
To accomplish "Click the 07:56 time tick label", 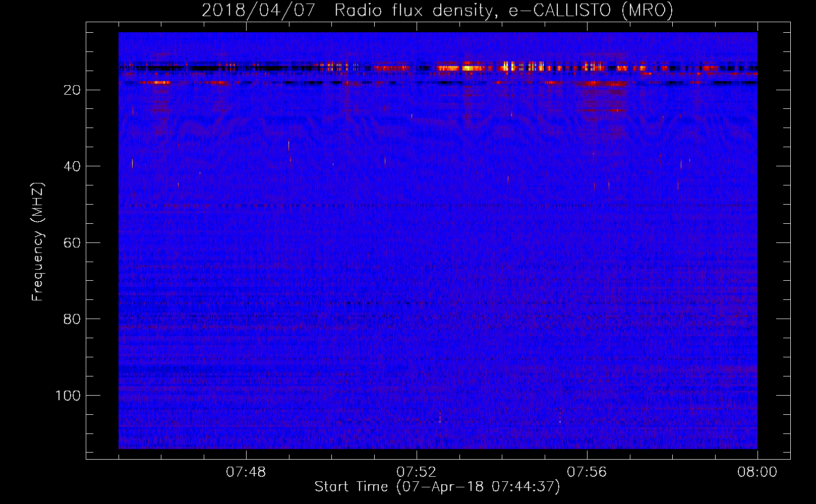I will click(x=587, y=472).
